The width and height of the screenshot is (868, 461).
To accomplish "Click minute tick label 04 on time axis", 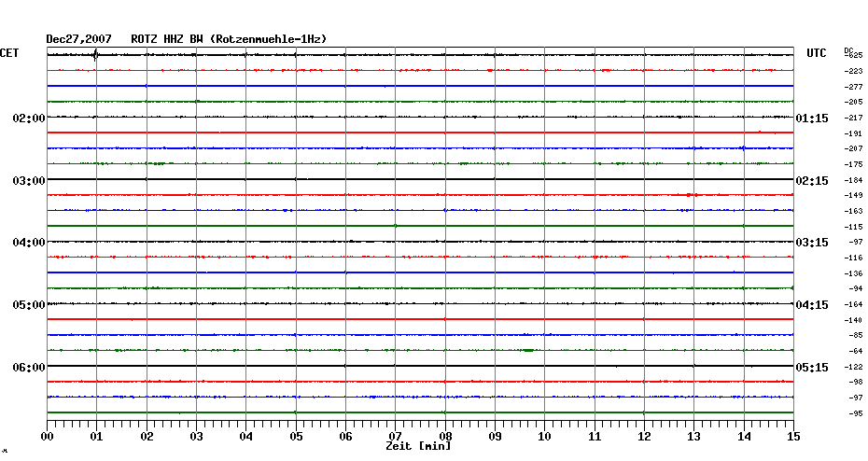I will point(246,437).
